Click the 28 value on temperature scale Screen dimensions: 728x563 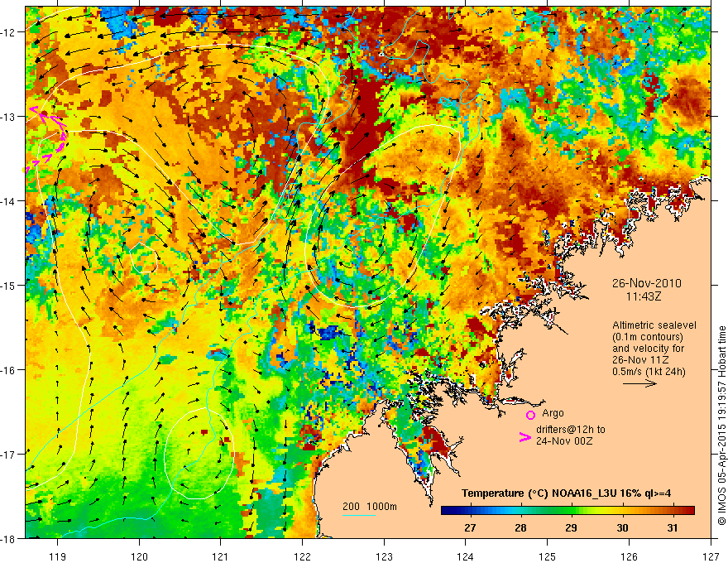tap(520, 527)
